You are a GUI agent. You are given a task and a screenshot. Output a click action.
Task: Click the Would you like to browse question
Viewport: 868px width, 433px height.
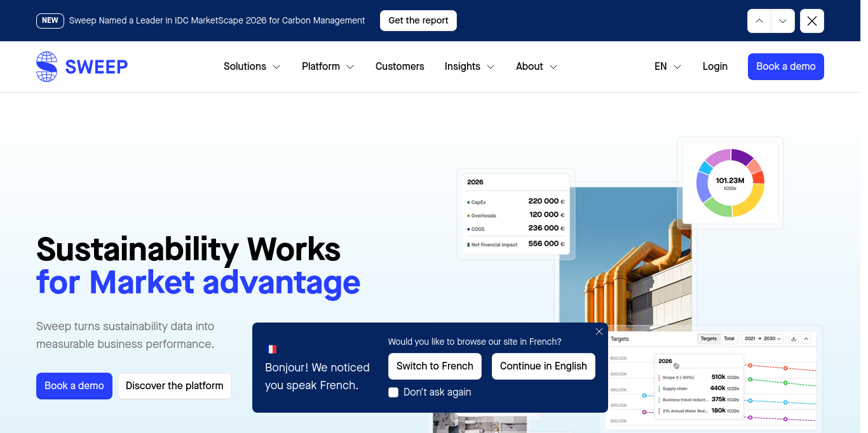pos(475,342)
